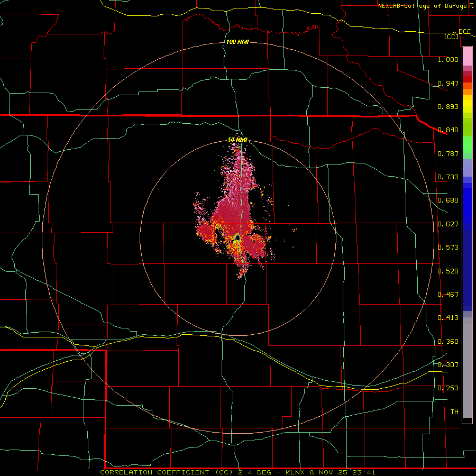Click the 0.467 scale value
Image resolution: width=476 pixels, height=476 pixels.
448,295
